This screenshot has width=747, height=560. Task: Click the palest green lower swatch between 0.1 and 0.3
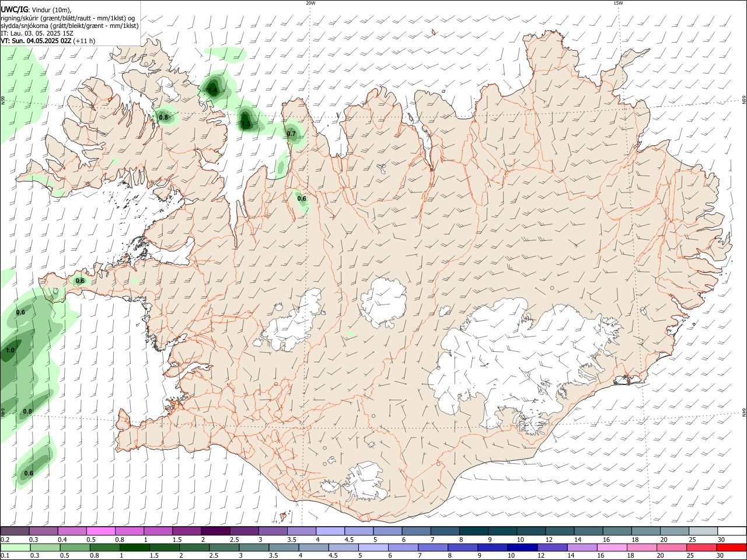point(15,547)
